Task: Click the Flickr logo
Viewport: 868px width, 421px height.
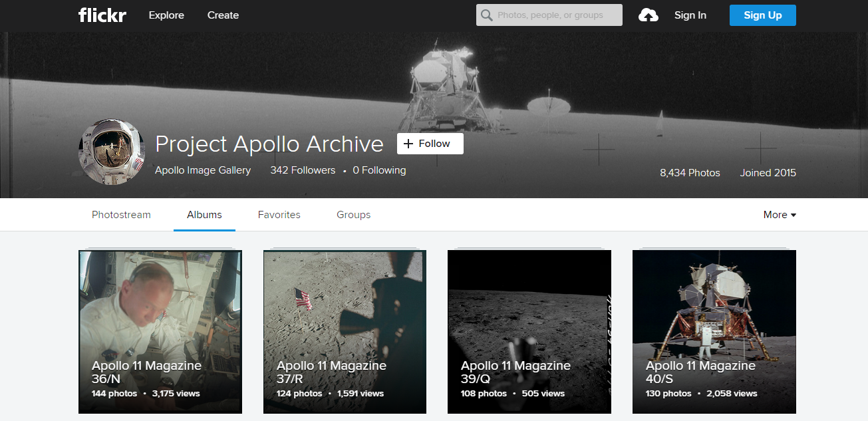Action: click(x=102, y=15)
